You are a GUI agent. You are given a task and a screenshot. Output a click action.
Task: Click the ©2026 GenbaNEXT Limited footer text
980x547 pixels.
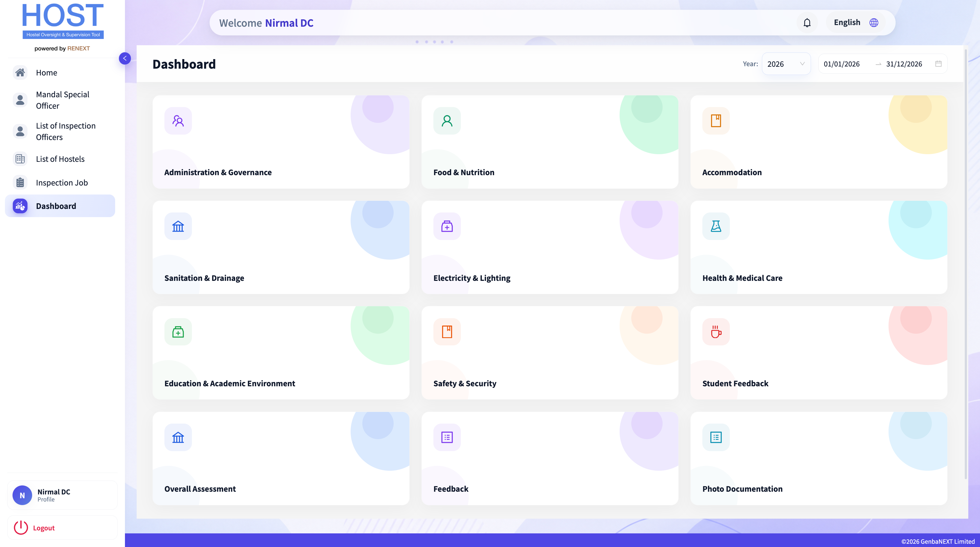pos(938,541)
